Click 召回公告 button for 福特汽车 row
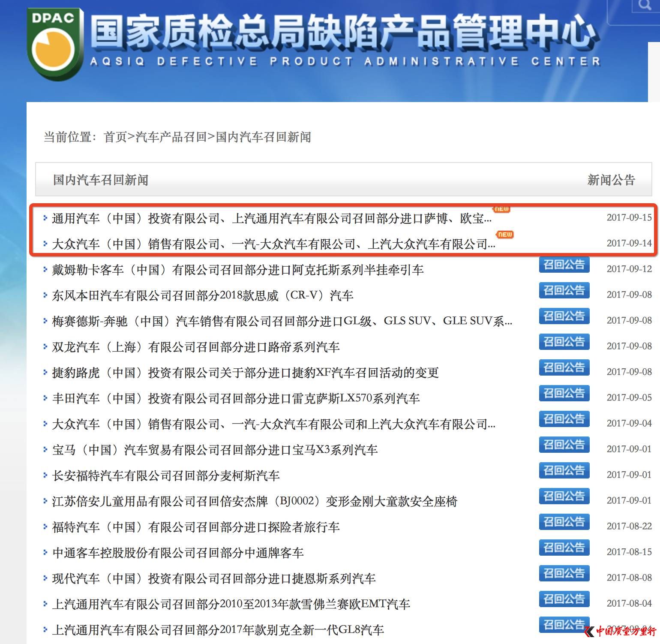Screen dimensions: 660x644 click(564, 522)
